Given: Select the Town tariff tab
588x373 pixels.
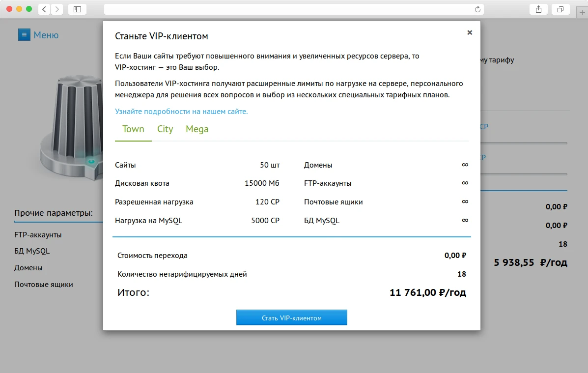Looking at the screenshot, I should click(x=133, y=129).
